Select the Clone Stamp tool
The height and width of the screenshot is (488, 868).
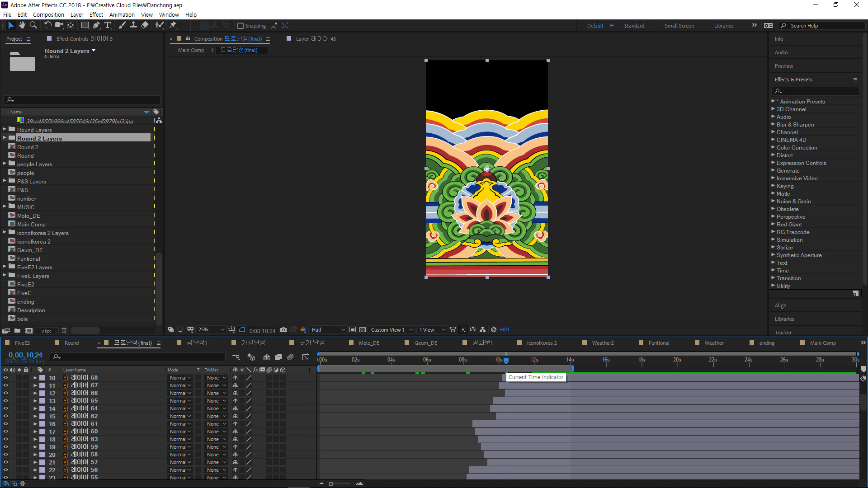pos(133,25)
